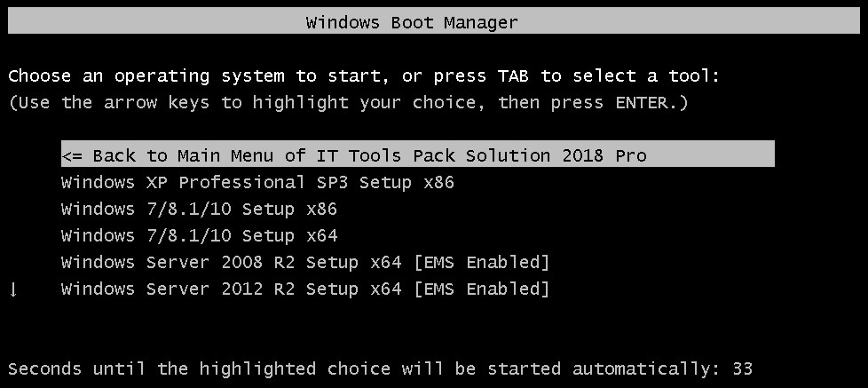Viewport: 868px width, 388px height.
Task: Select Windows 7/8.1/10 Setup x64 entry
Action: coord(199,235)
